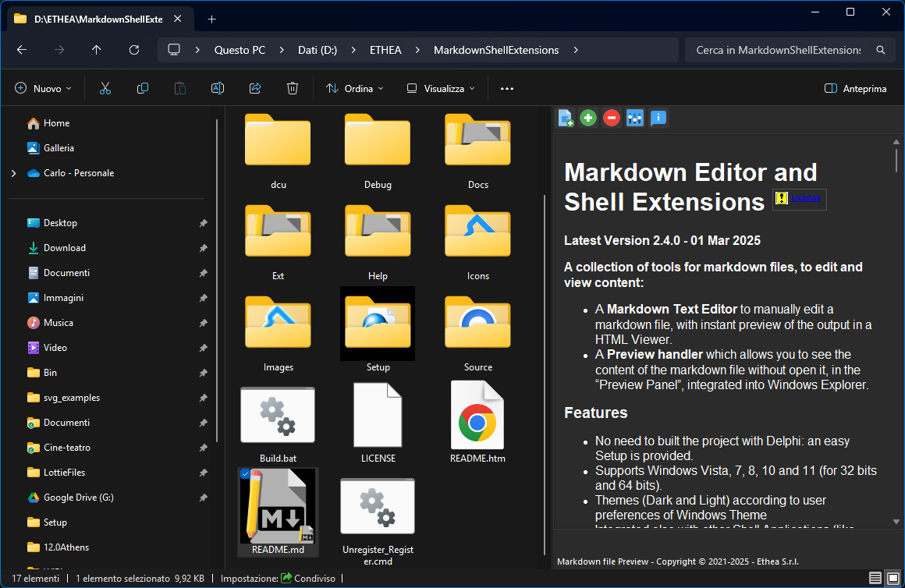Select the D:\ETHEA\MarkdownShellExte tab

[x=98, y=19]
